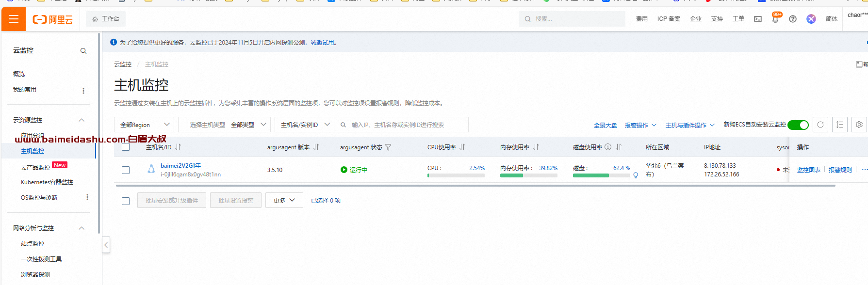Collapse the 云资源监控 section
868x285 pixels.
pos(82,120)
